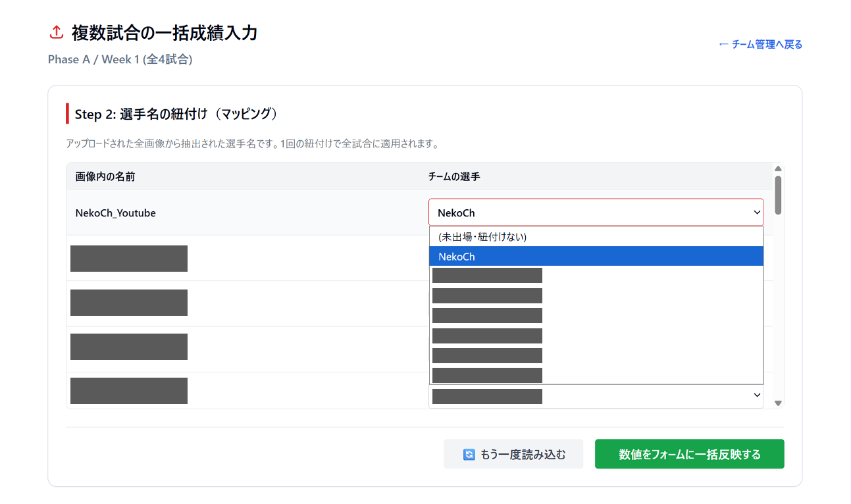Viewport: 851px width, 504px height.
Task: Click the Phase A / Week 1 (全4試合) subtitle
Action: click(120, 59)
